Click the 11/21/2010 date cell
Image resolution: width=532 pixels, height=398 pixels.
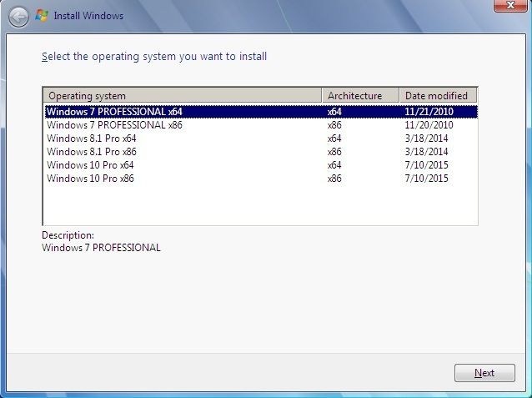(429, 112)
